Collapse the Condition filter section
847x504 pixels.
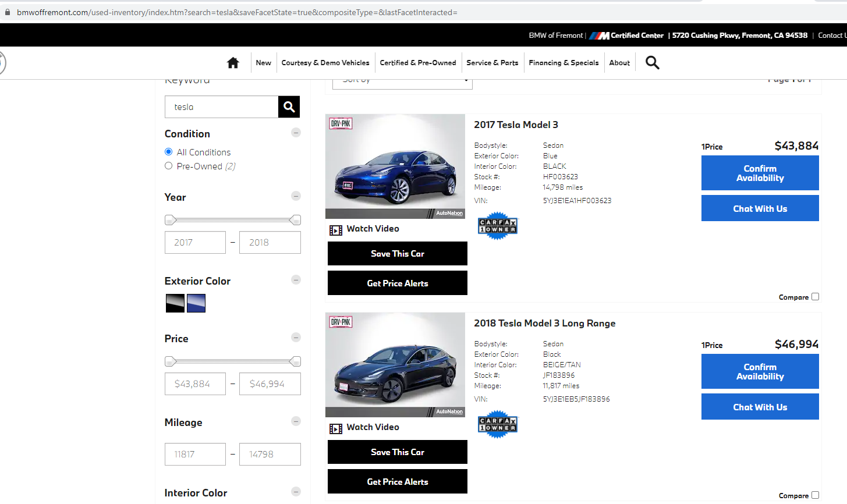296,133
